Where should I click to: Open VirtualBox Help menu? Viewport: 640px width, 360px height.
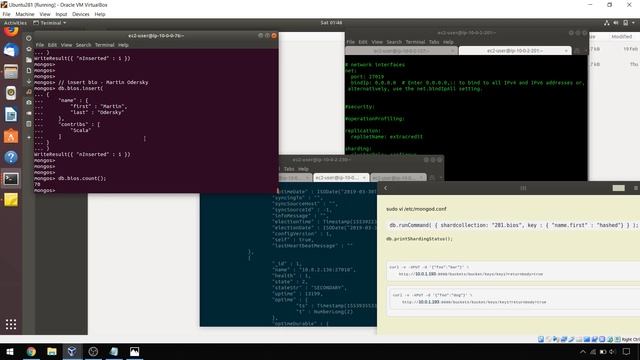(x=100, y=14)
